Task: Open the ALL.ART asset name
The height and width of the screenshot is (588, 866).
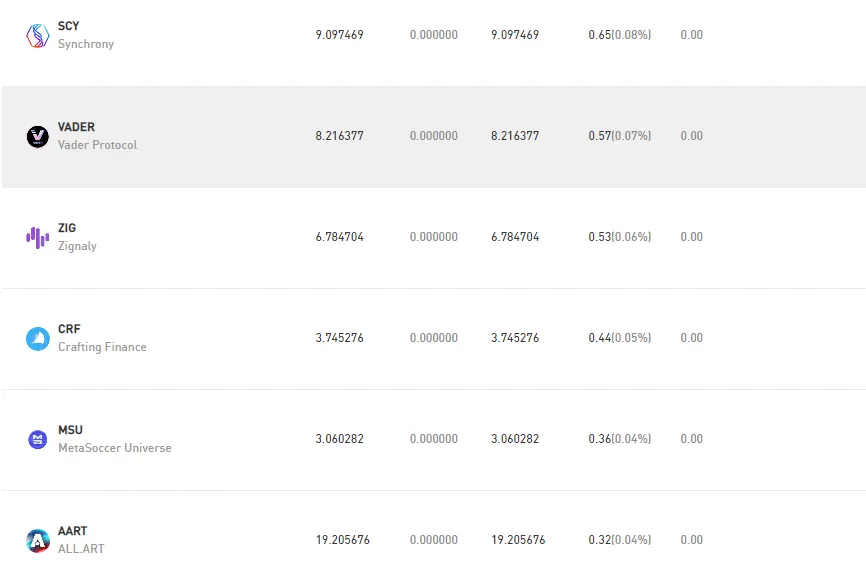Action: tap(81, 549)
